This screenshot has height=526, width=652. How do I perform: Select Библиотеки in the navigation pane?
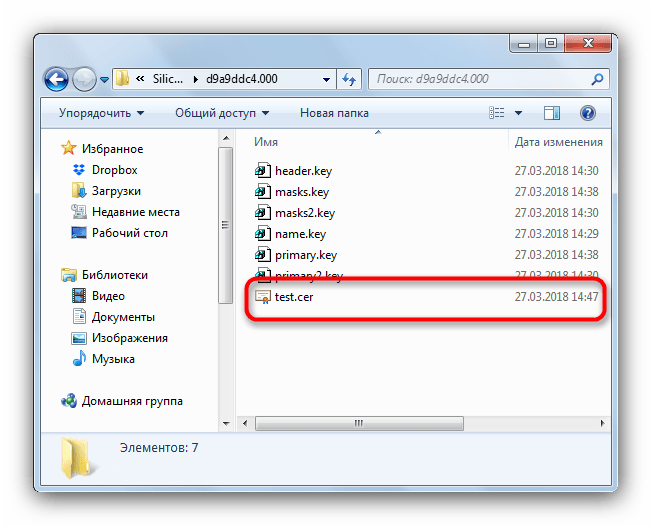point(114,275)
